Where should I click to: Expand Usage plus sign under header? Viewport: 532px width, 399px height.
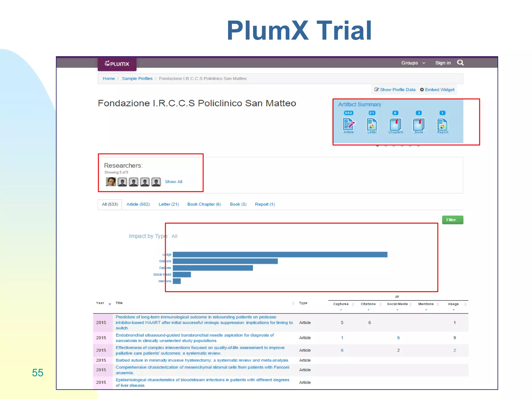(454, 310)
